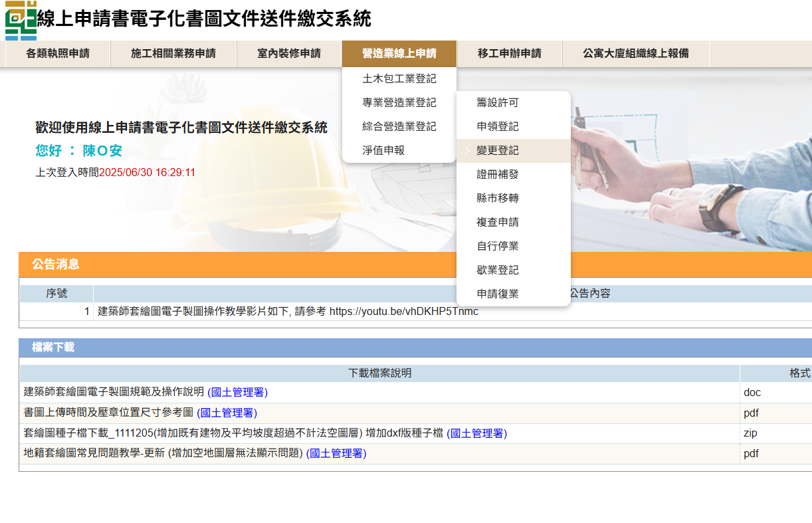Expand 專業營造業登記 submenu
The width and height of the screenshot is (812, 523).
tap(399, 103)
